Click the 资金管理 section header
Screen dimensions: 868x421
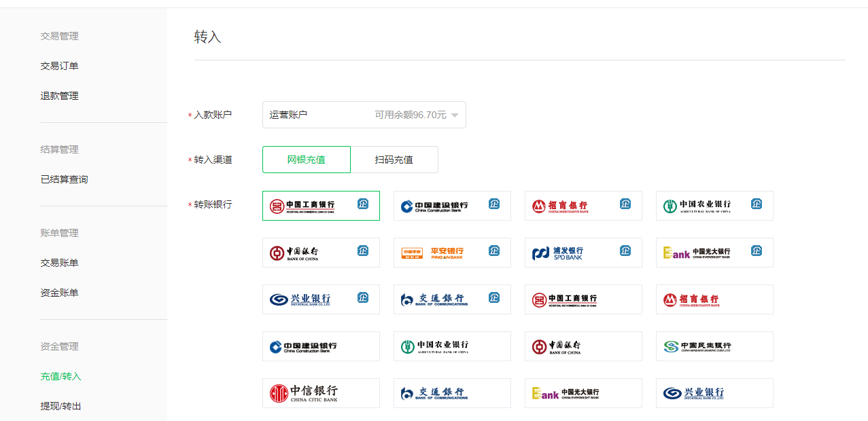[x=60, y=346]
